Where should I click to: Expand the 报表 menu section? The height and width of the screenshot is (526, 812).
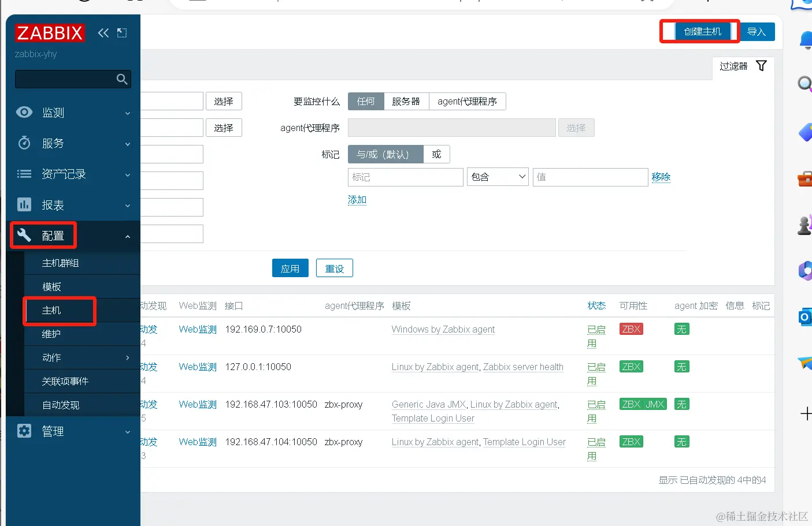(128, 206)
